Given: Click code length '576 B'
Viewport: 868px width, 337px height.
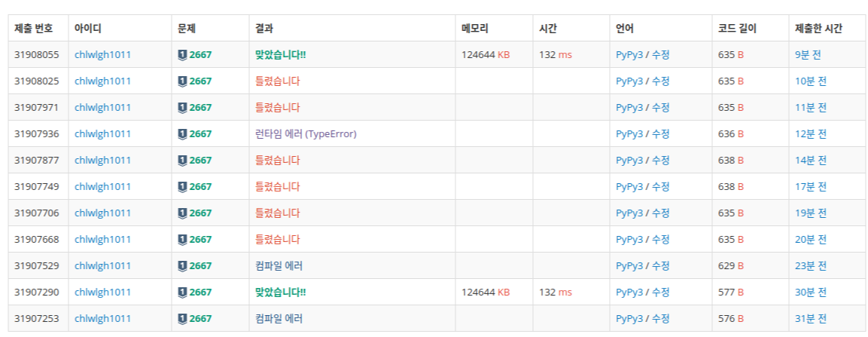Looking at the screenshot, I should pos(730,319).
